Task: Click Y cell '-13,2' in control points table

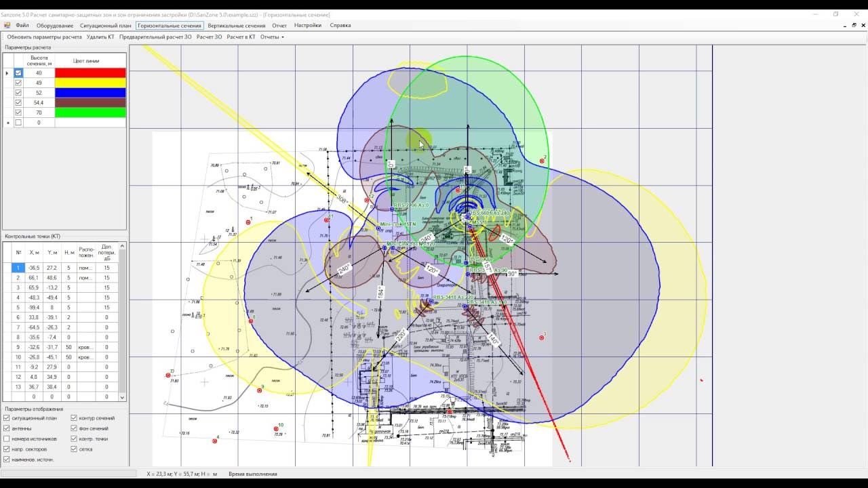Action: tap(52, 287)
